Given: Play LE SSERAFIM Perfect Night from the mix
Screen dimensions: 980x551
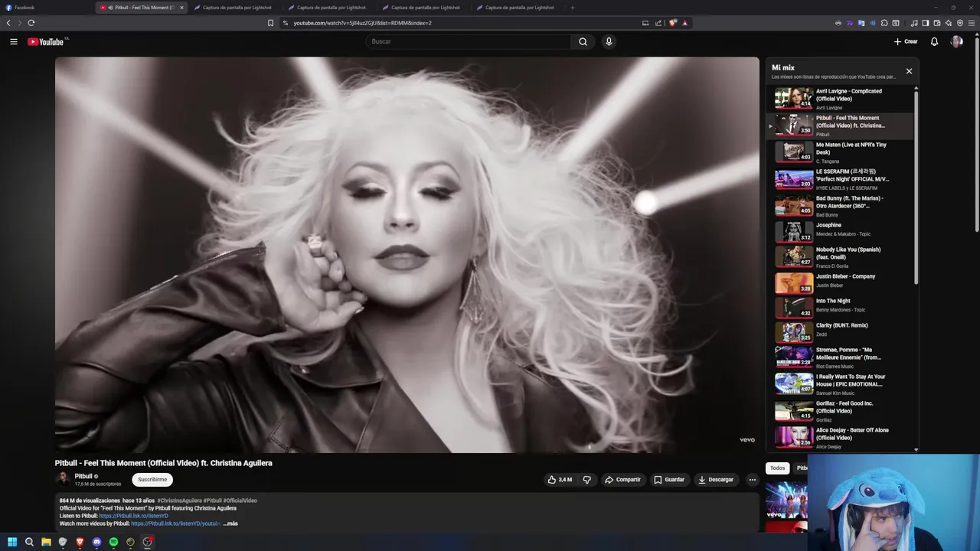Looking at the screenshot, I should pyautogui.click(x=841, y=179).
